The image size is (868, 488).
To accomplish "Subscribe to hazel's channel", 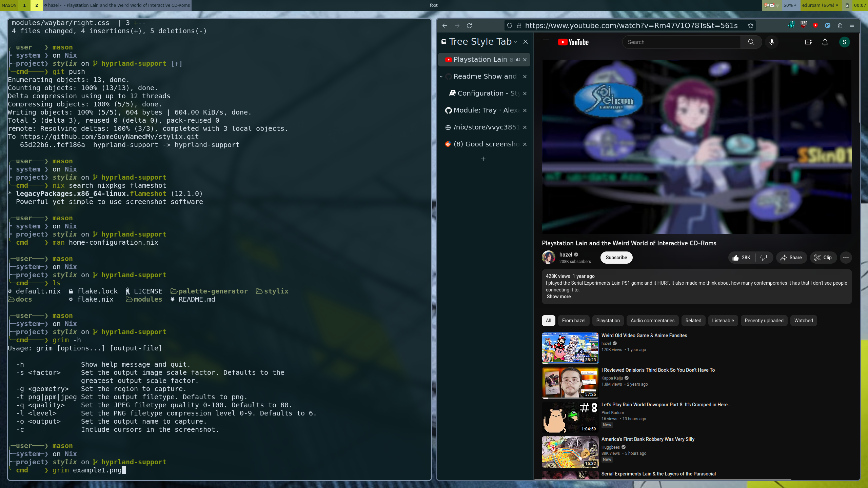I will click(x=616, y=258).
